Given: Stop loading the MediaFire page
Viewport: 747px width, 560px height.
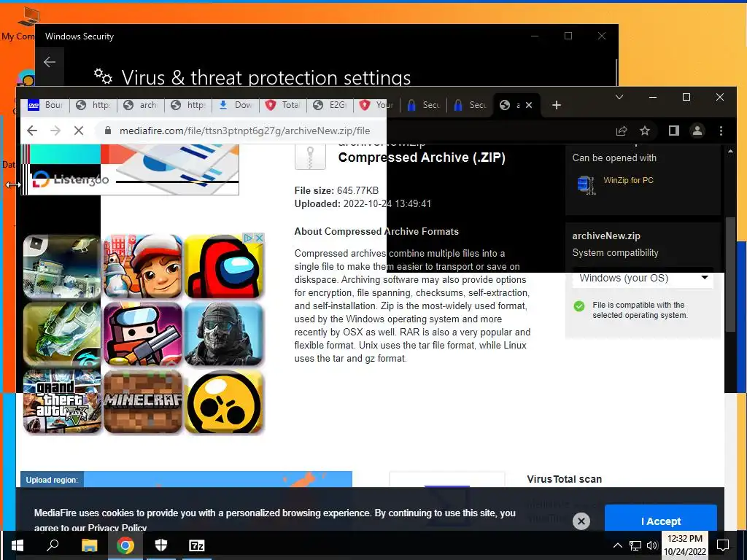Looking at the screenshot, I should [79, 131].
